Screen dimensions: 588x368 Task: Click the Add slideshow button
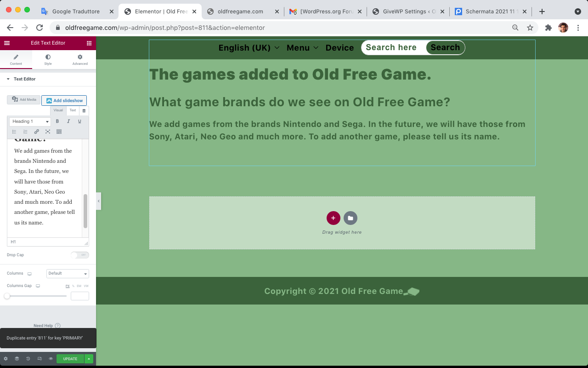[64, 100]
